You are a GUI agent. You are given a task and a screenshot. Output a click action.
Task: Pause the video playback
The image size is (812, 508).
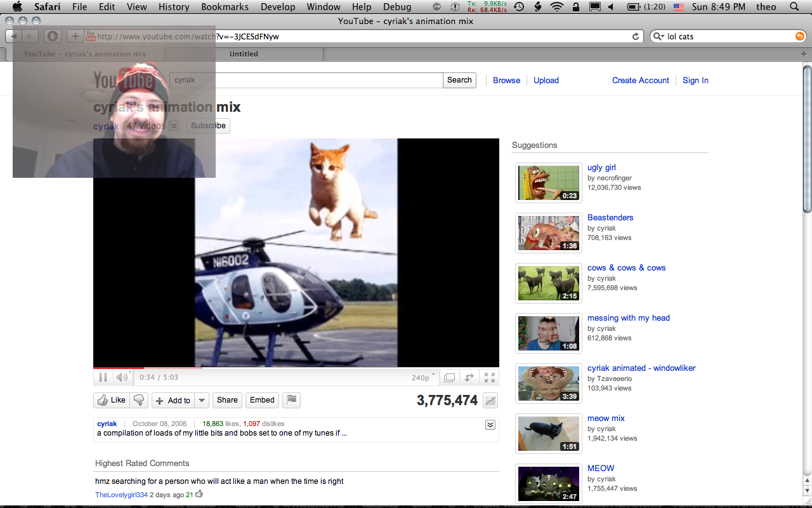[103, 377]
